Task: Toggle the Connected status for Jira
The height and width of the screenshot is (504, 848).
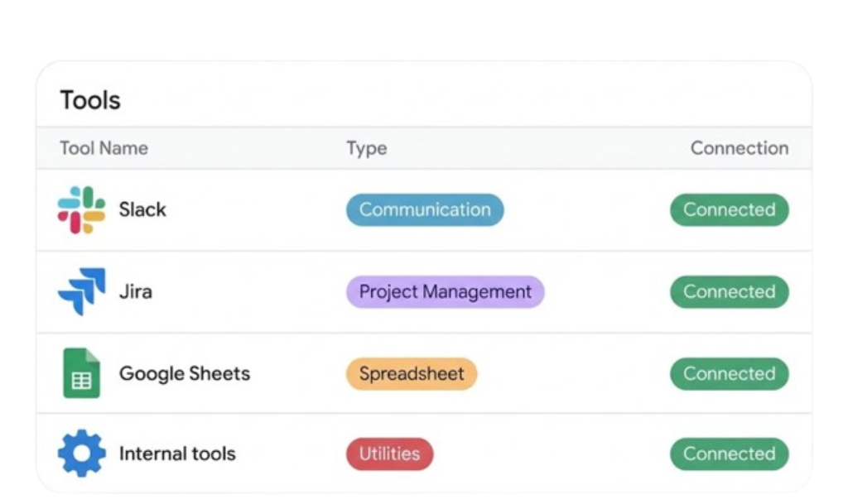Action: [729, 291]
